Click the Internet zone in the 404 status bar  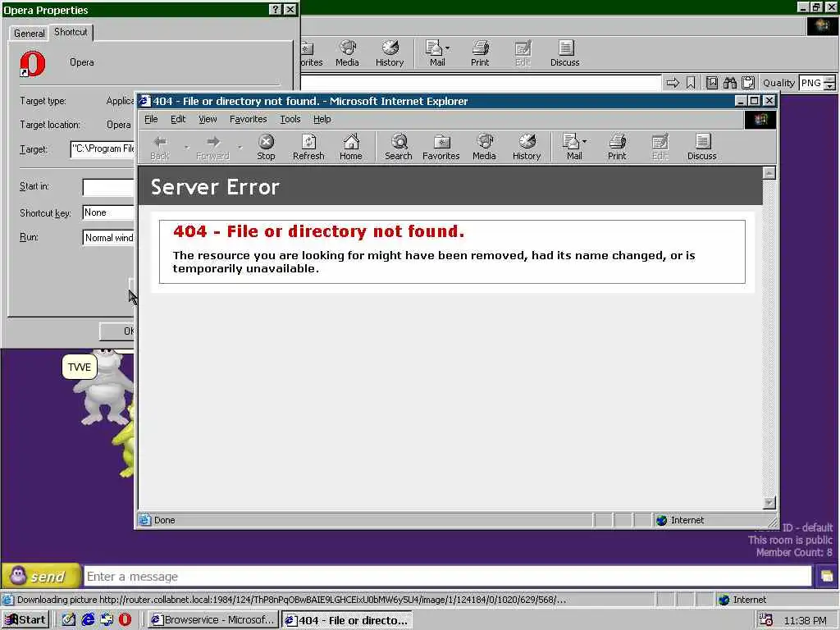[680, 520]
